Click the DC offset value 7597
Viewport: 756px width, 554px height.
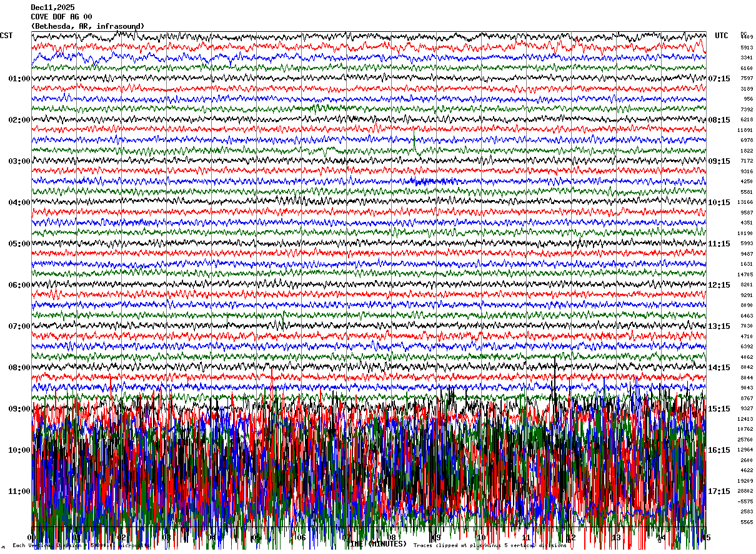pyautogui.click(x=747, y=79)
